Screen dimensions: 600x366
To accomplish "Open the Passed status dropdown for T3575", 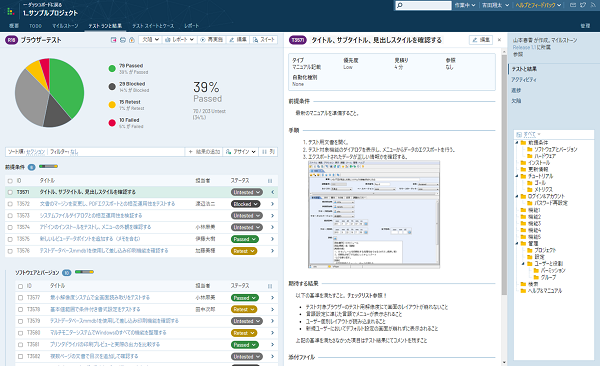I will (245, 239).
